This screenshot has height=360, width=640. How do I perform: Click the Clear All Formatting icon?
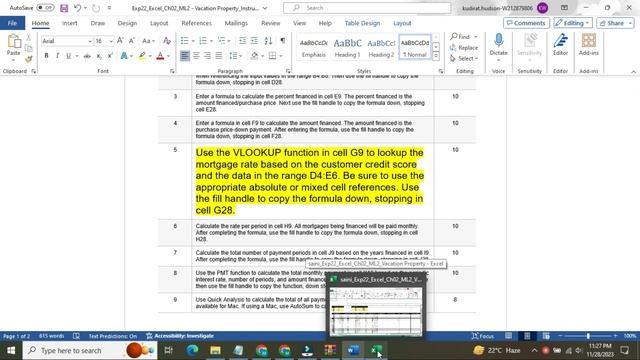167,41
